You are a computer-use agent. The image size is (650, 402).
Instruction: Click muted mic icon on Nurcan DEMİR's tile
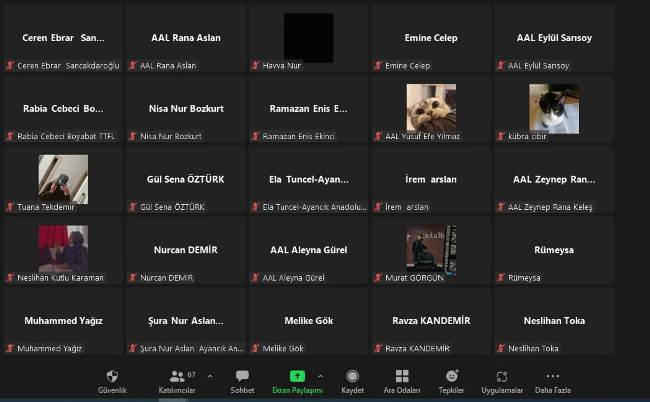point(133,278)
